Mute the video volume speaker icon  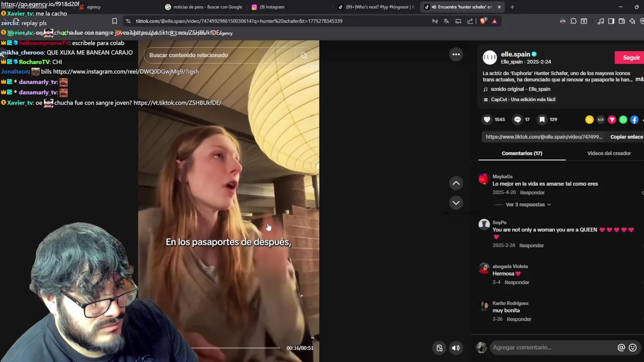point(456,348)
